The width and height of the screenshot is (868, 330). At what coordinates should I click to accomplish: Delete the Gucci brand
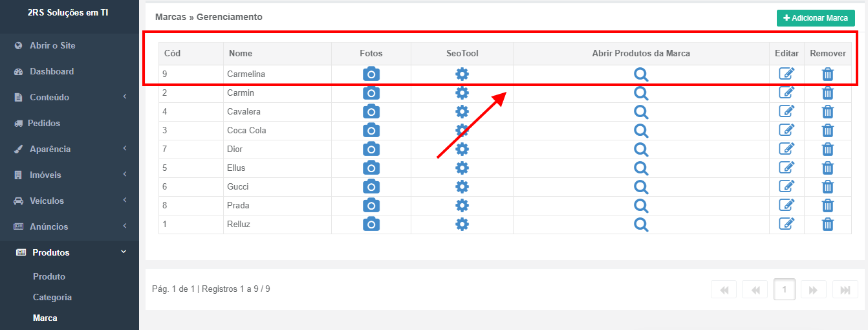[828, 186]
